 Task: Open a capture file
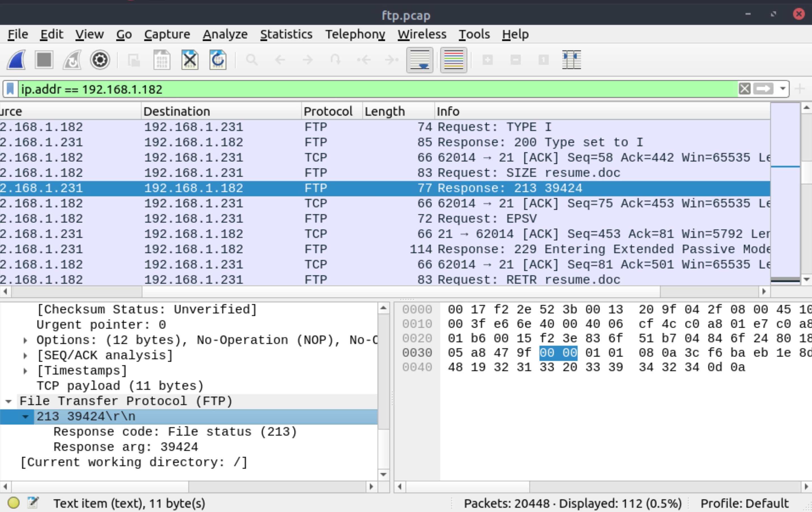point(134,60)
